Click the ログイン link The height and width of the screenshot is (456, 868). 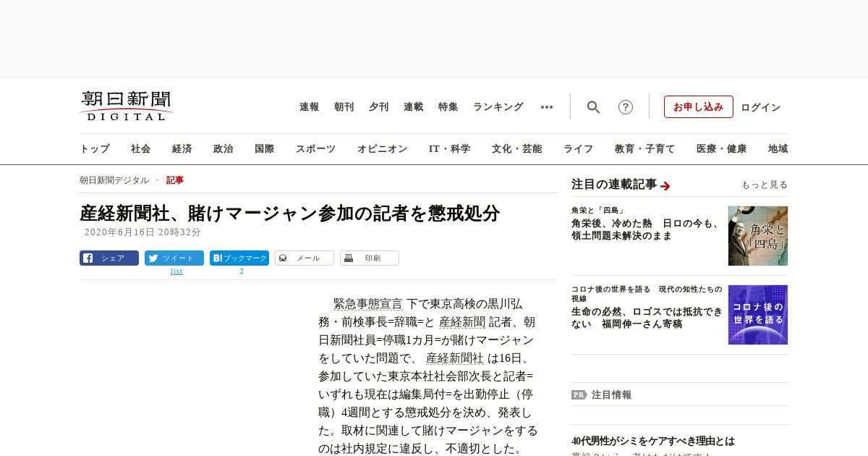coord(761,107)
